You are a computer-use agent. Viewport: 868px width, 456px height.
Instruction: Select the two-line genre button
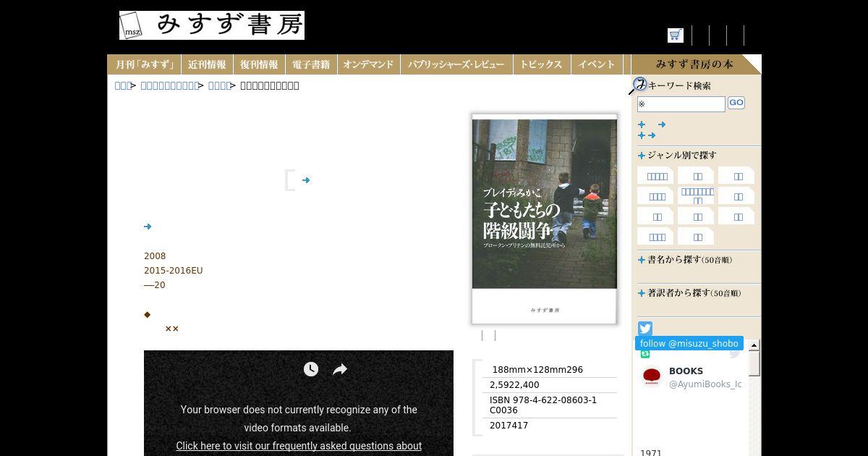click(697, 195)
